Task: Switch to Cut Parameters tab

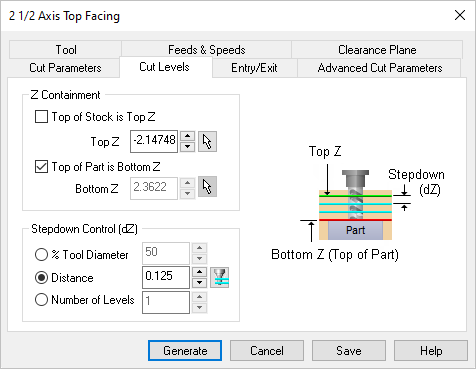Action: tap(65, 68)
